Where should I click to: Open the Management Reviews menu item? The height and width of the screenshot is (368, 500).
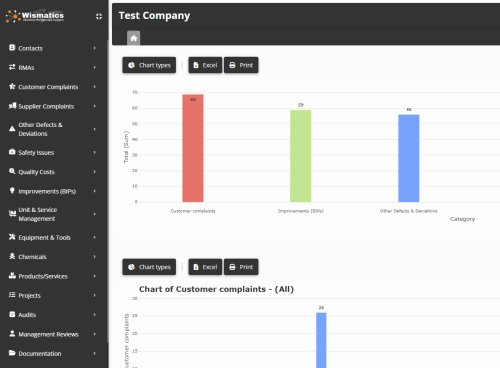[53, 334]
